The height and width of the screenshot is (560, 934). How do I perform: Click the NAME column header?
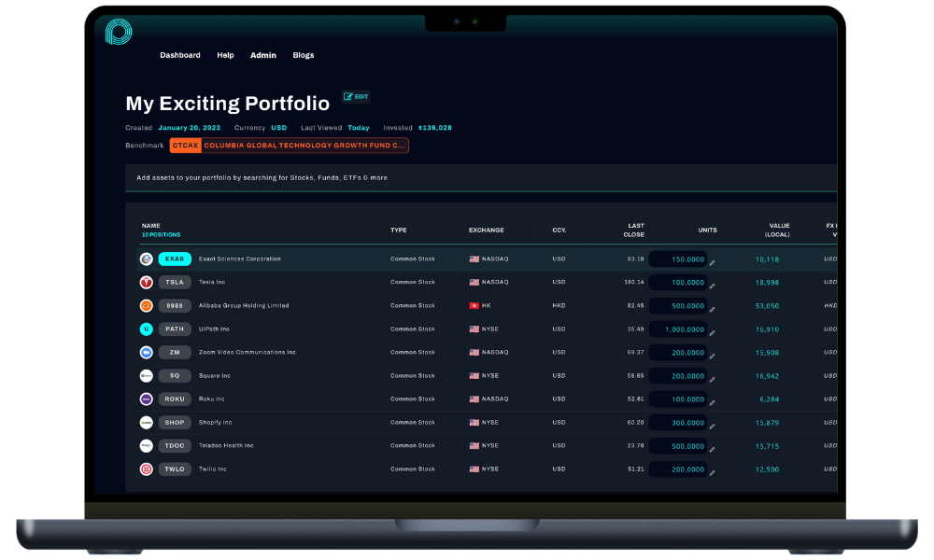150,226
